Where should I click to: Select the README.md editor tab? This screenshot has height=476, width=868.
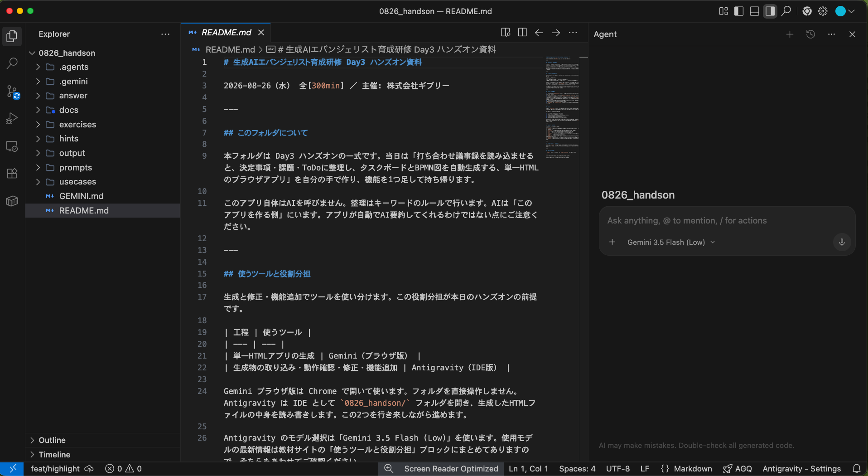coord(226,33)
